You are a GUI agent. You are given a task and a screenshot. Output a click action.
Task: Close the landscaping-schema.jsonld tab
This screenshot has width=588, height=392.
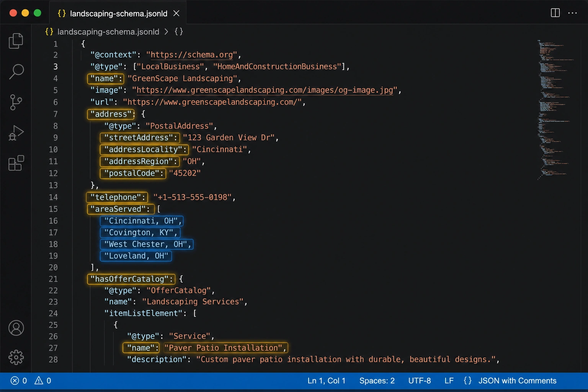(176, 13)
